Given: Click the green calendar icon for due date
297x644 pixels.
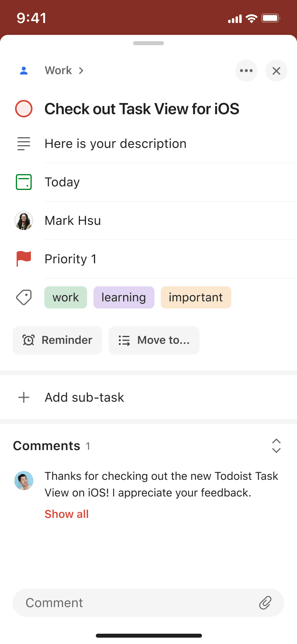Looking at the screenshot, I should pyautogui.click(x=23, y=182).
